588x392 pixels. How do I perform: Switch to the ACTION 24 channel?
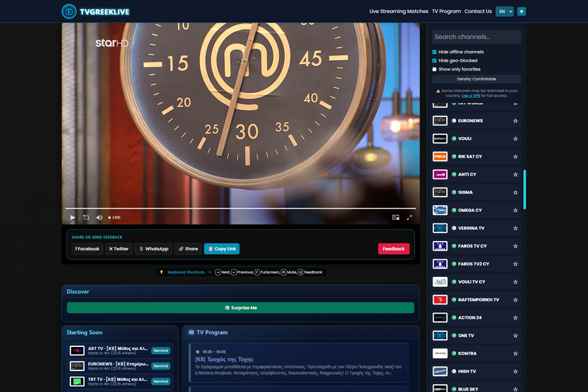pos(476,318)
